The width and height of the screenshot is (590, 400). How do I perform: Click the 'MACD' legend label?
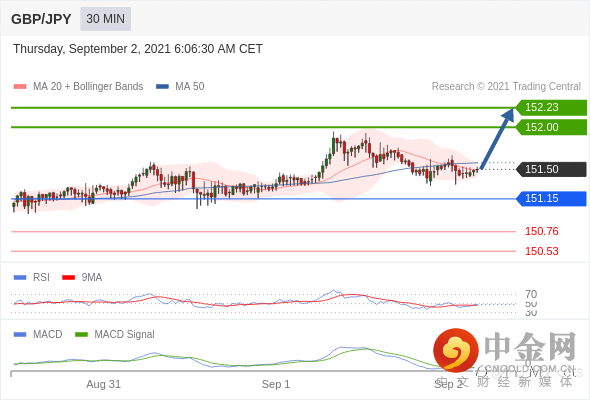(x=48, y=335)
